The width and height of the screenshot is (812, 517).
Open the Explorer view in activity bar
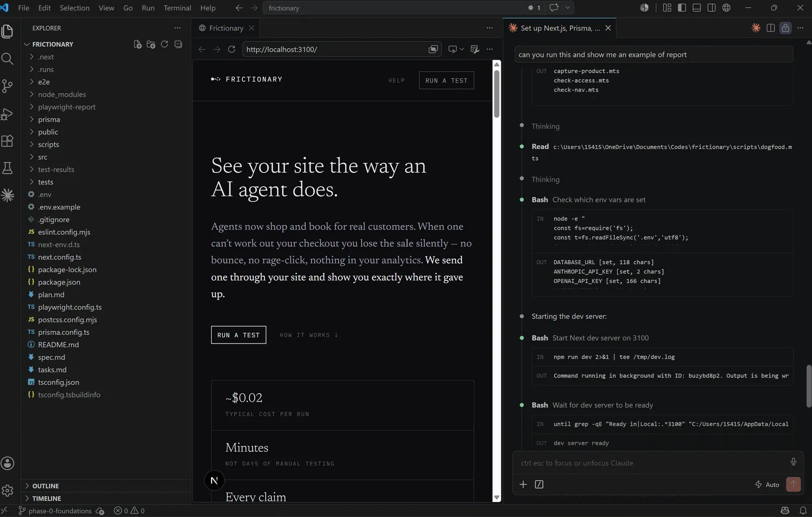(8, 31)
